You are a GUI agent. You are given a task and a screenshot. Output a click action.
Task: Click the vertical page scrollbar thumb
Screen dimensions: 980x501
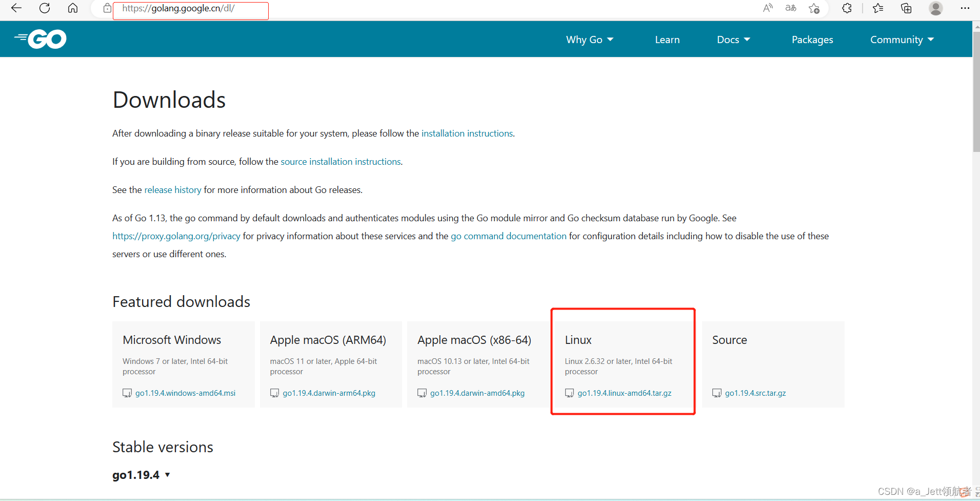(976, 92)
